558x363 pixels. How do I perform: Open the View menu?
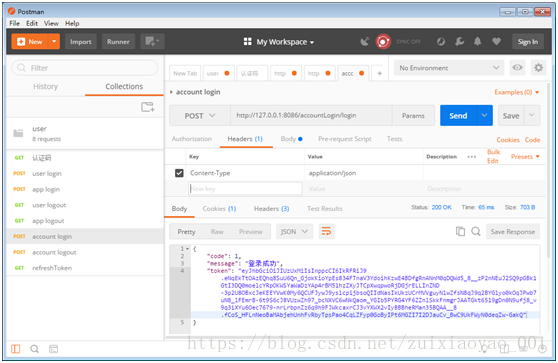51,23
